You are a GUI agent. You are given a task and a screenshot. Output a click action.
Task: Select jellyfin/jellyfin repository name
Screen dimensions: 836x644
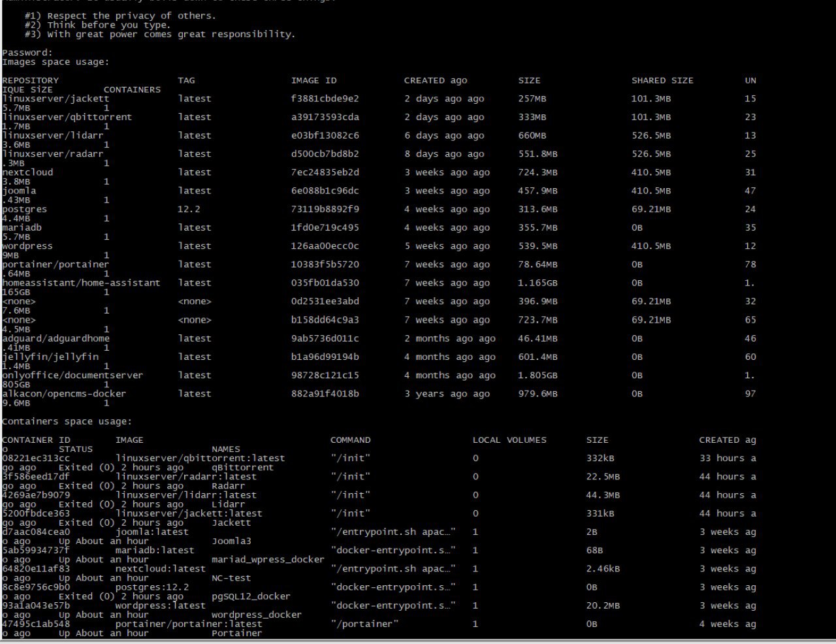click(50, 357)
